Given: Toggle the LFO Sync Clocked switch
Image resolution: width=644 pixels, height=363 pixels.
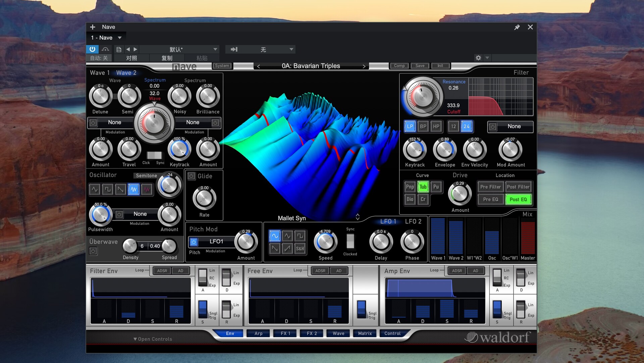Looking at the screenshot, I should [350, 241].
